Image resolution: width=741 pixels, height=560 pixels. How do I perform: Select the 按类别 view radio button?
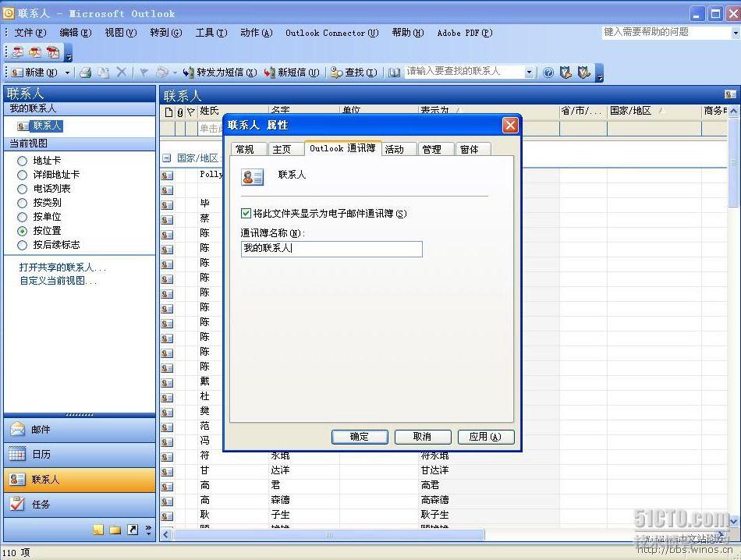tap(22, 204)
